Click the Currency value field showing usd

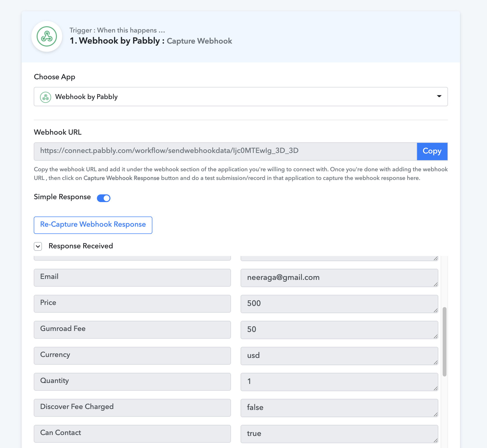click(x=339, y=356)
